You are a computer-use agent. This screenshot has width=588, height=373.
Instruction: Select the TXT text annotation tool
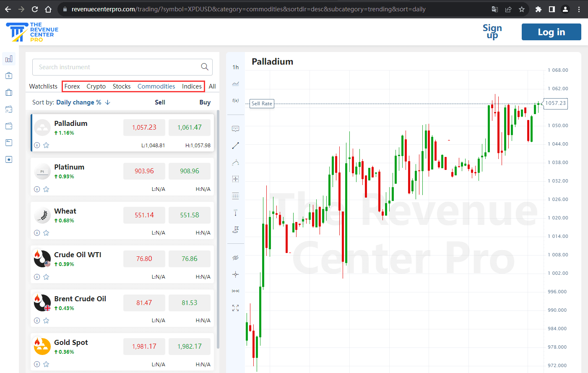coord(235,129)
